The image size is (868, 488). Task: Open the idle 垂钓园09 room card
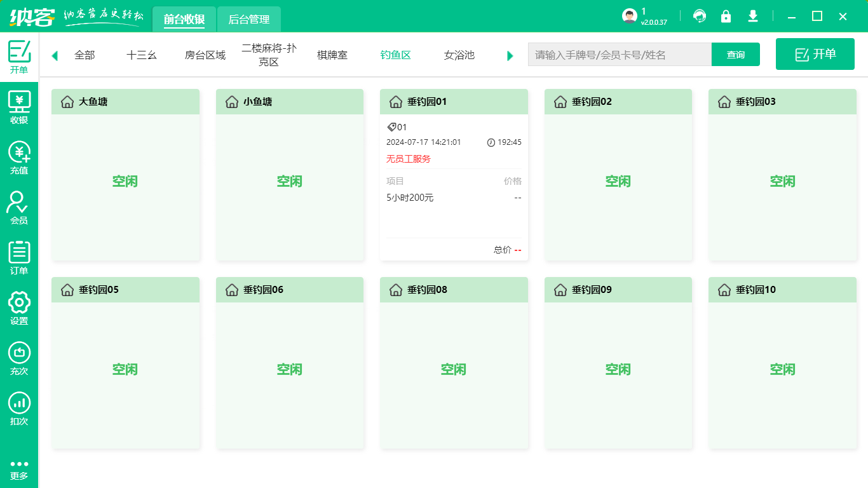618,363
